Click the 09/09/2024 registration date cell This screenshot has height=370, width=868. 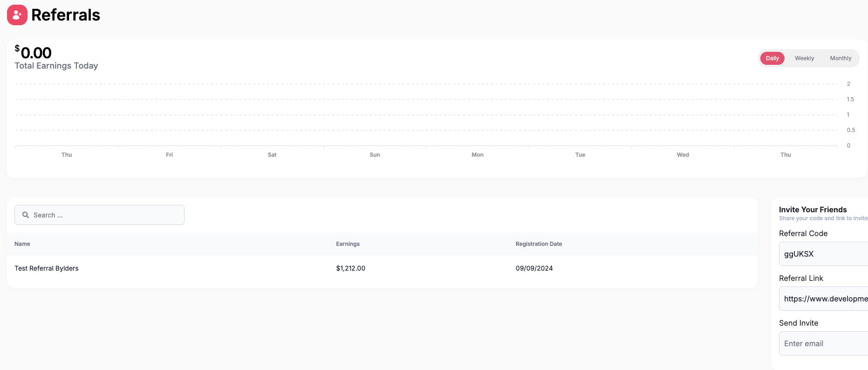pos(534,268)
